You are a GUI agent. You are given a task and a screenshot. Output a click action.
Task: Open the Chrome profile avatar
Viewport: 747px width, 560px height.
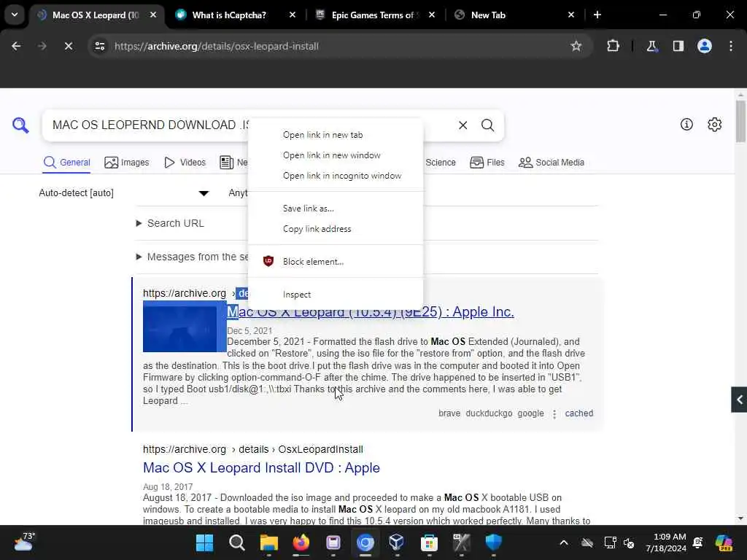coord(704,46)
